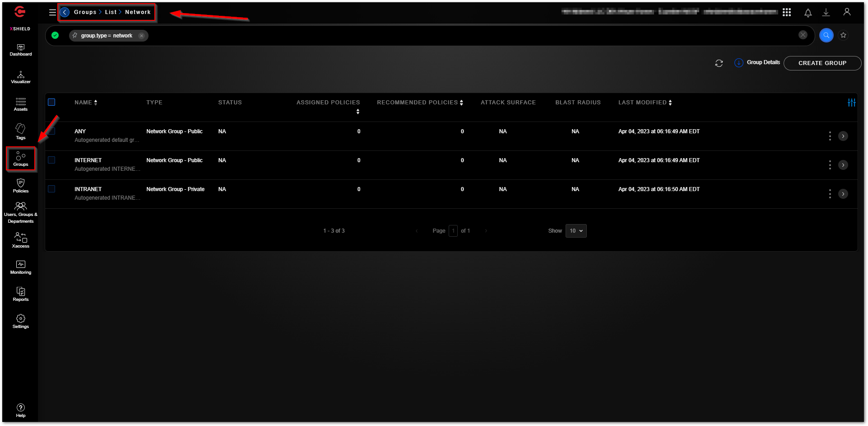The image size is (868, 426).
Task: Open the Reports sidebar item
Action: point(21,294)
